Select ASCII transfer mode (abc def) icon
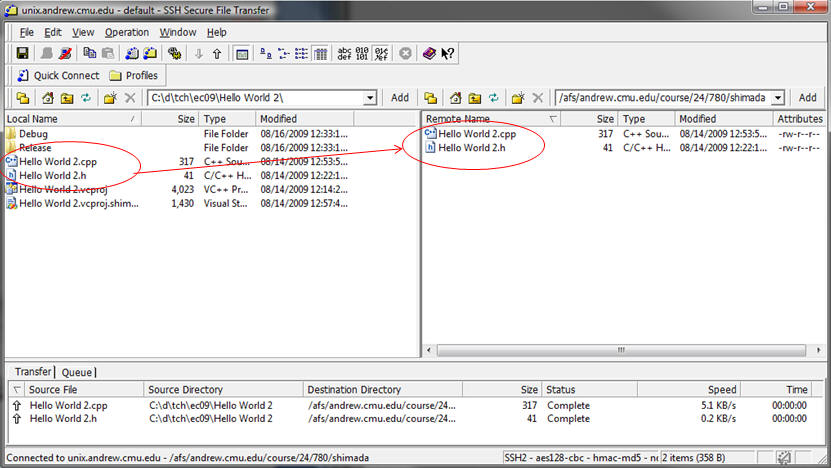Viewport: 831px width, 468px height. tap(344, 53)
